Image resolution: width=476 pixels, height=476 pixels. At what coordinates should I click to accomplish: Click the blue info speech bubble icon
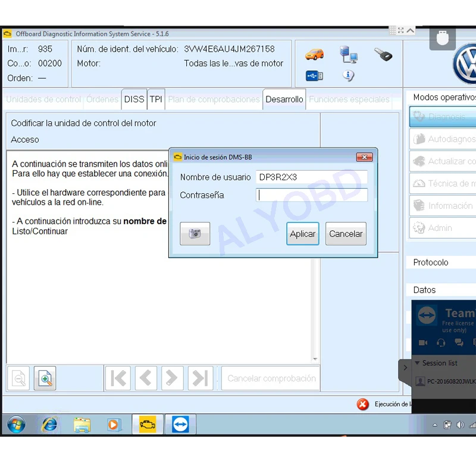348,76
